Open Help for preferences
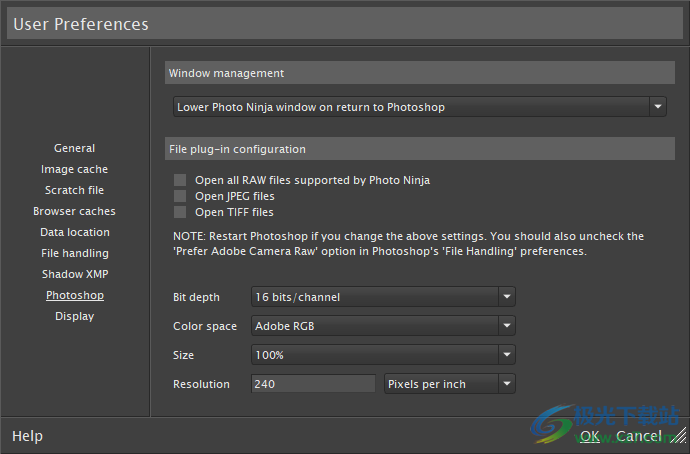This screenshot has width=690, height=454. click(27, 436)
